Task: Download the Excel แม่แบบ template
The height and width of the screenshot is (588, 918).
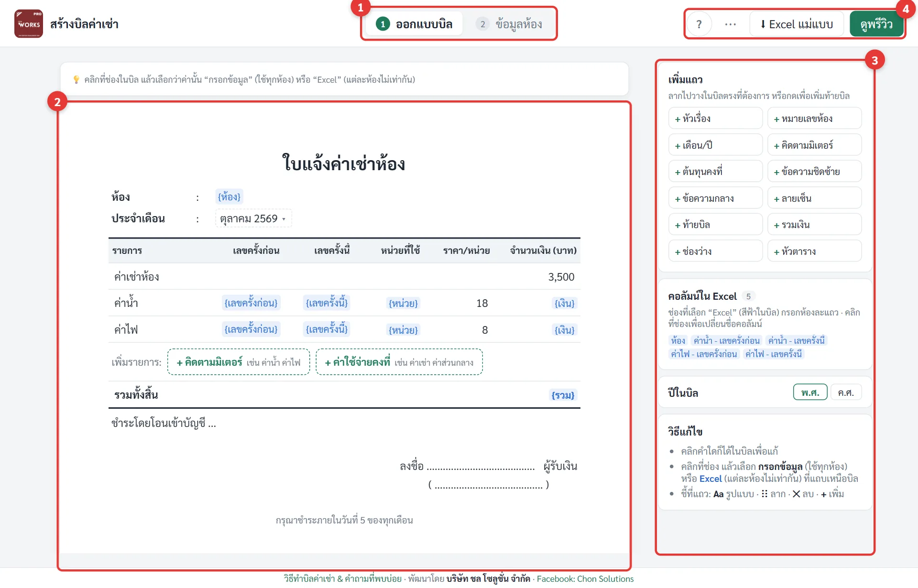Action: click(x=796, y=24)
